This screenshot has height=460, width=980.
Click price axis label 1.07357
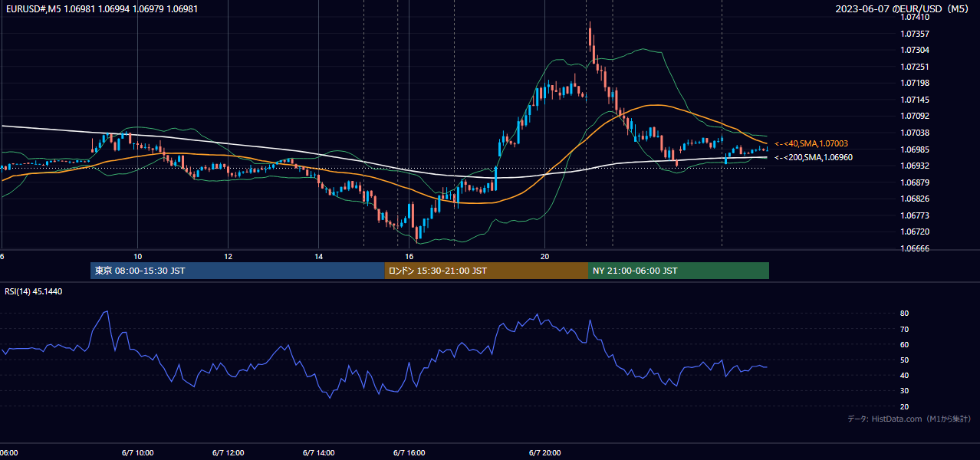916,34
